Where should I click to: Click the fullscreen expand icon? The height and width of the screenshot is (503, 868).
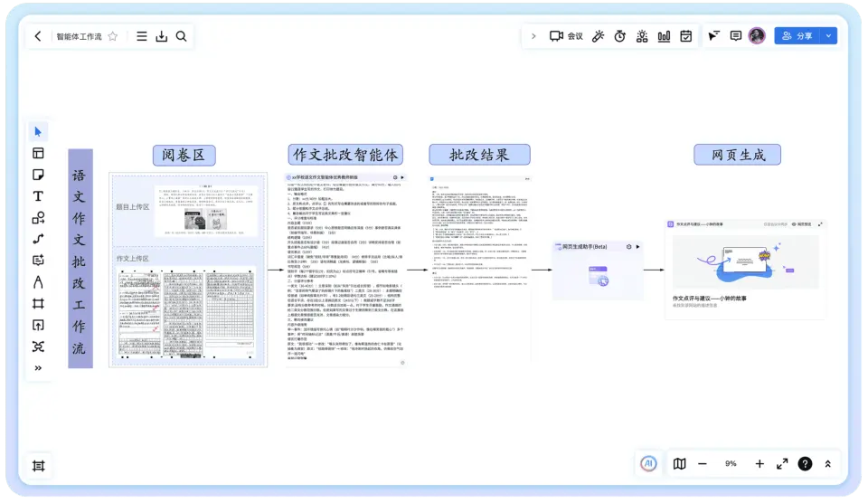pos(782,464)
